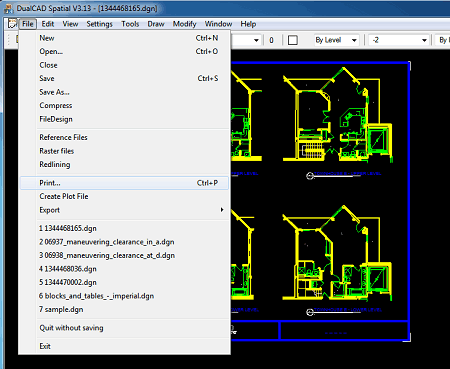Click the lower townhouse floor plan drawing

[x=337, y=252]
